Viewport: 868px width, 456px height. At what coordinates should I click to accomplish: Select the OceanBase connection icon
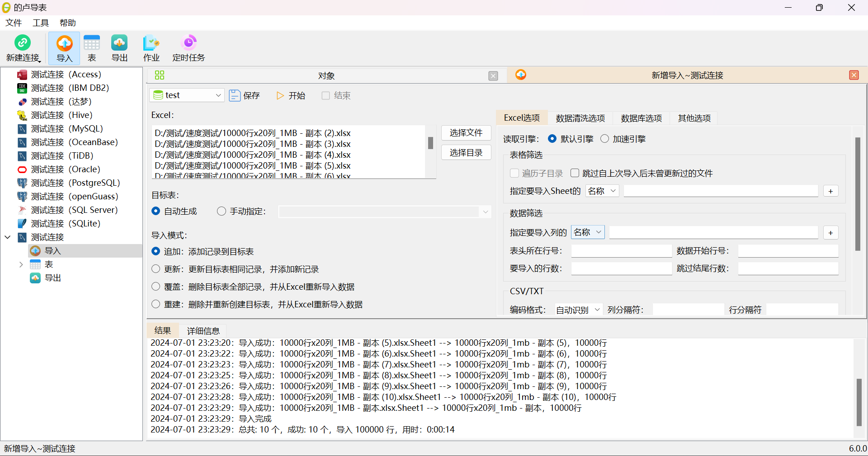[x=22, y=142]
